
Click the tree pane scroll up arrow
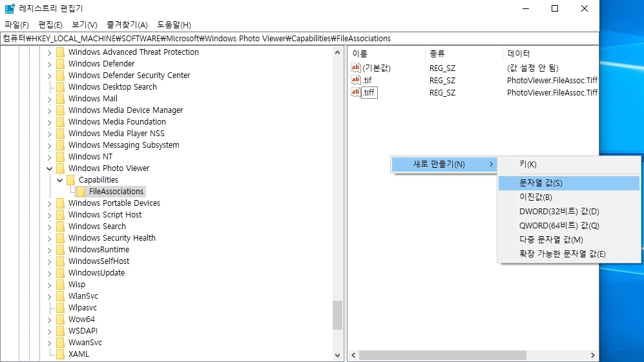pos(338,52)
